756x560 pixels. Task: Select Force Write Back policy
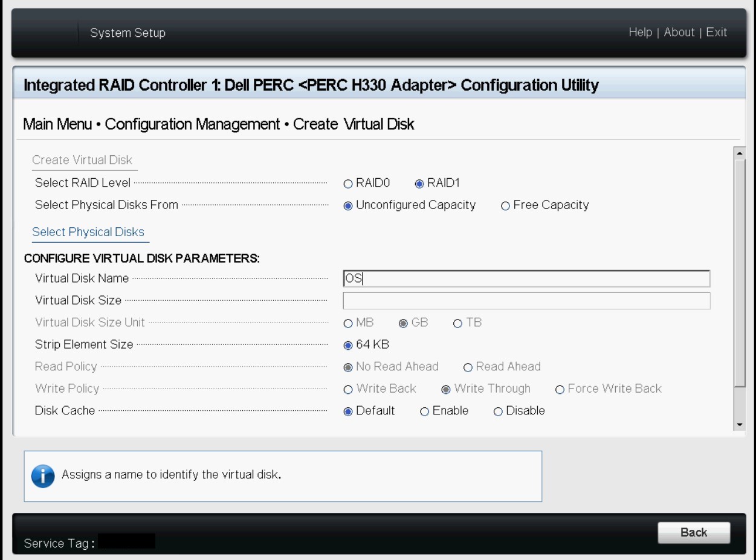click(x=560, y=390)
